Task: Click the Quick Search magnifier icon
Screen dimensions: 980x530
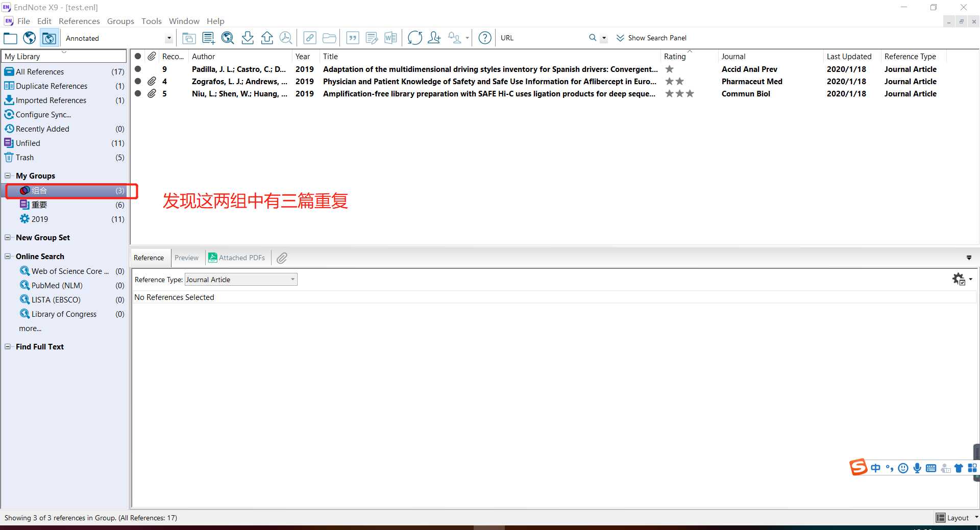Action: click(593, 38)
